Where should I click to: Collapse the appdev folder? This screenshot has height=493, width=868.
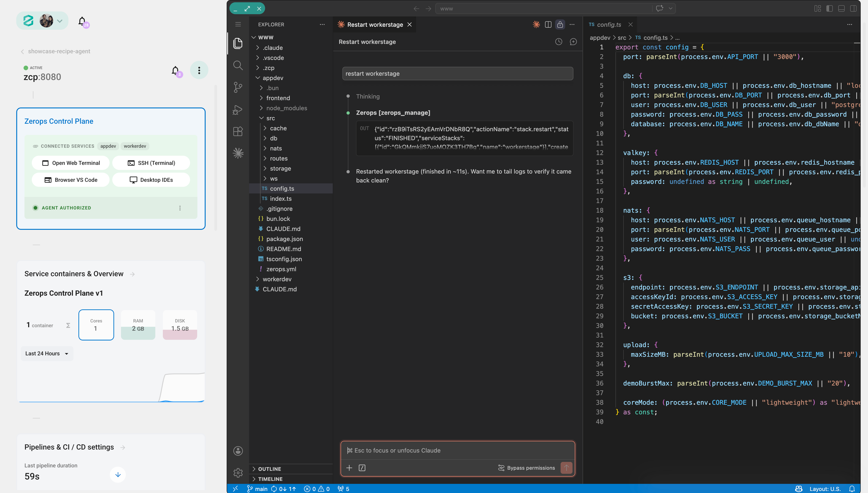291,78
